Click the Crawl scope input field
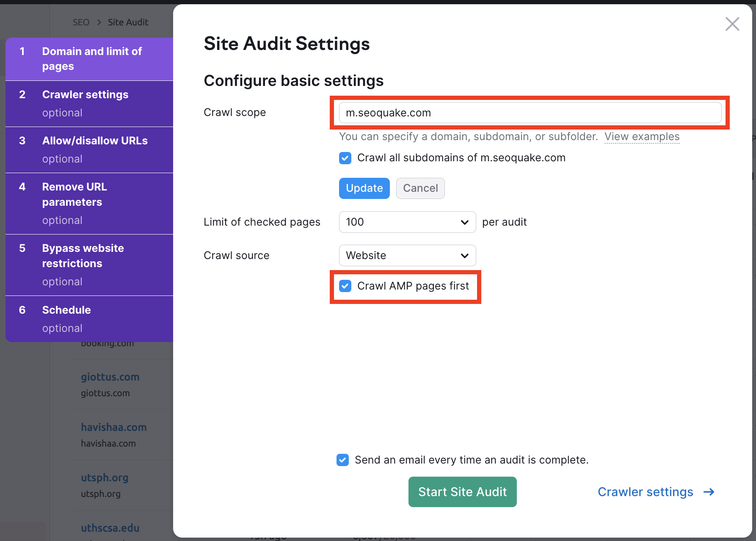 (530, 113)
